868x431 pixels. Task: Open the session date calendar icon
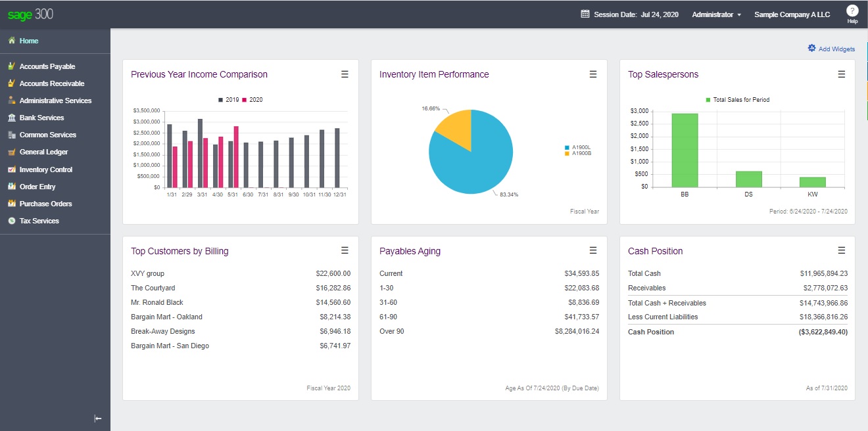[x=585, y=14]
